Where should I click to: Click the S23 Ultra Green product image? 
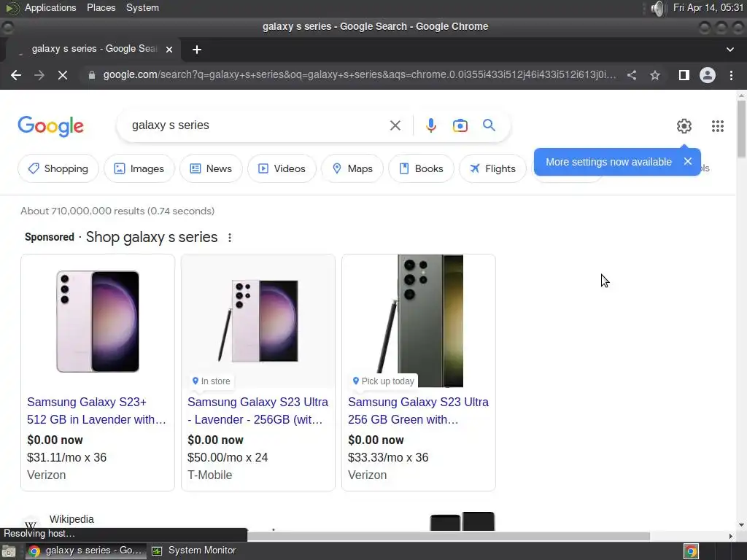pos(419,321)
